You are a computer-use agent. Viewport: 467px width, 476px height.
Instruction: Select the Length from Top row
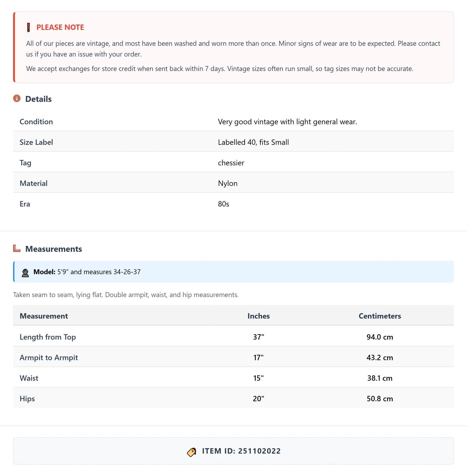[233, 337]
